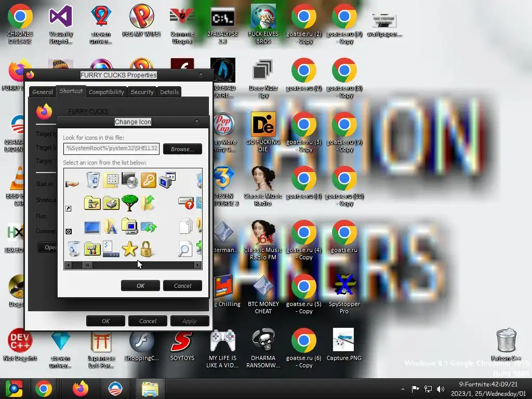This screenshot has height=399, width=532.
Task: Click OK in FURRY CUCKS Properties window
Action: 105,321
